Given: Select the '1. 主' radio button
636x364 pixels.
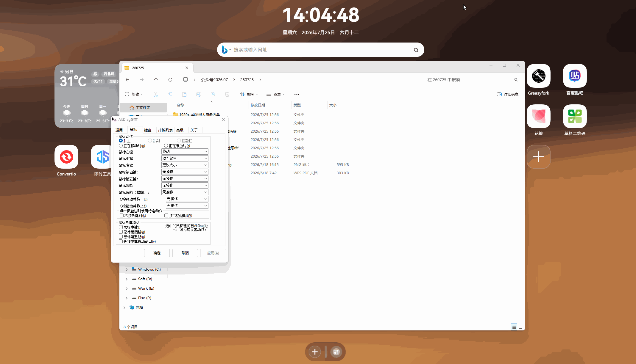Looking at the screenshot, I should (121, 141).
